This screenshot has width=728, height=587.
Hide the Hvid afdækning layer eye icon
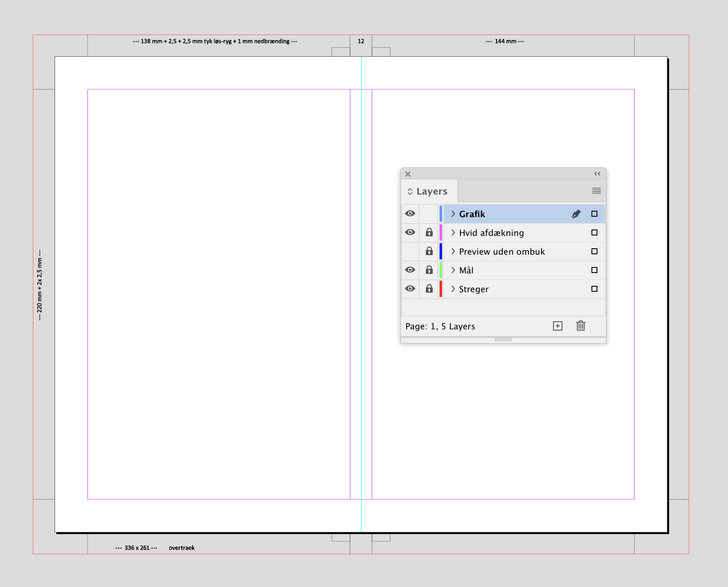click(x=410, y=232)
